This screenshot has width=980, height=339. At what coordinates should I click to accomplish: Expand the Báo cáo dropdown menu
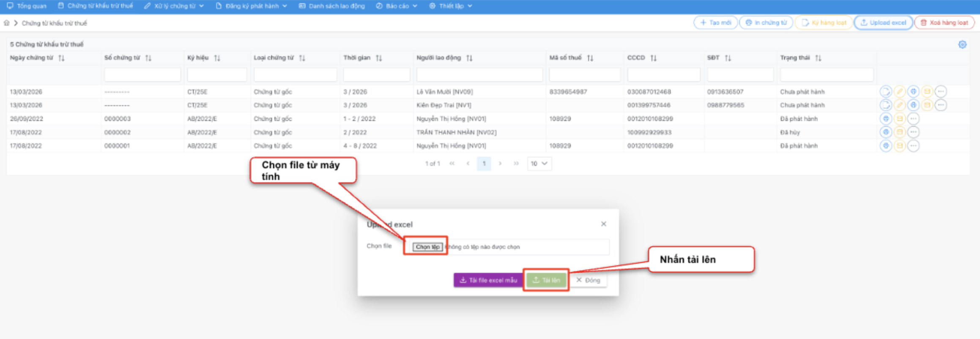(x=397, y=6)
